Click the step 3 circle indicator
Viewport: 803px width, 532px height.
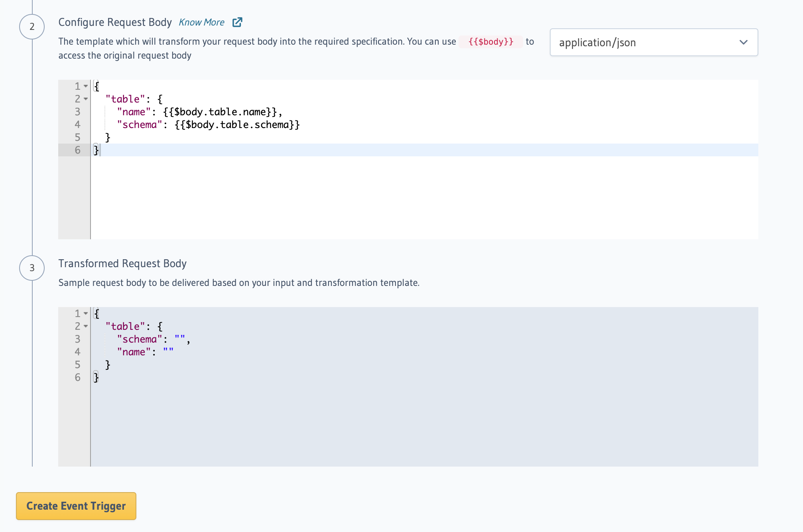31,268
